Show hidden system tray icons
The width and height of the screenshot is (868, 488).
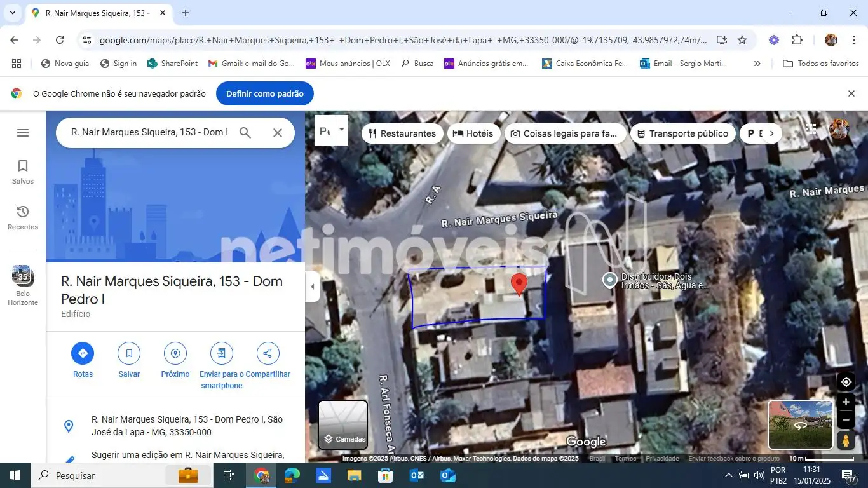coord(728,475)
